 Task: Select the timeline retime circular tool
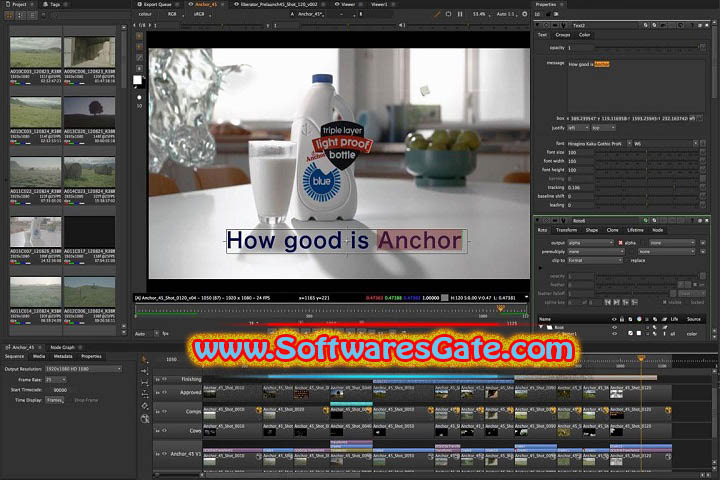pyautogui.click(x=145, y=418)
